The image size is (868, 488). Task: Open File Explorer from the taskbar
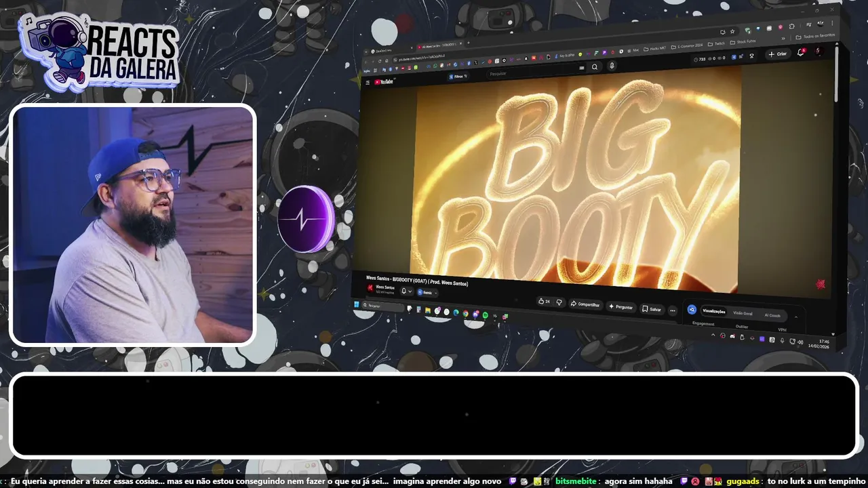pos(428,310)
